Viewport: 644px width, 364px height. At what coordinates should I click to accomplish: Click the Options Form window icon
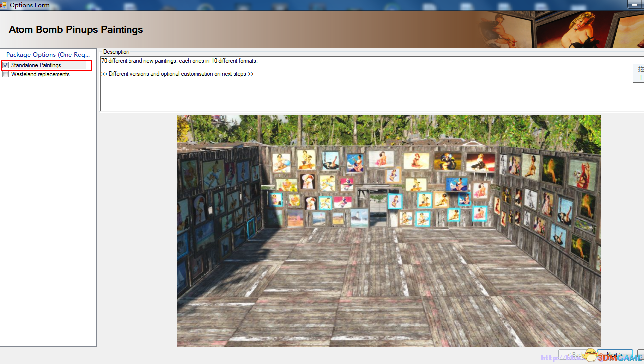point(3,5)
